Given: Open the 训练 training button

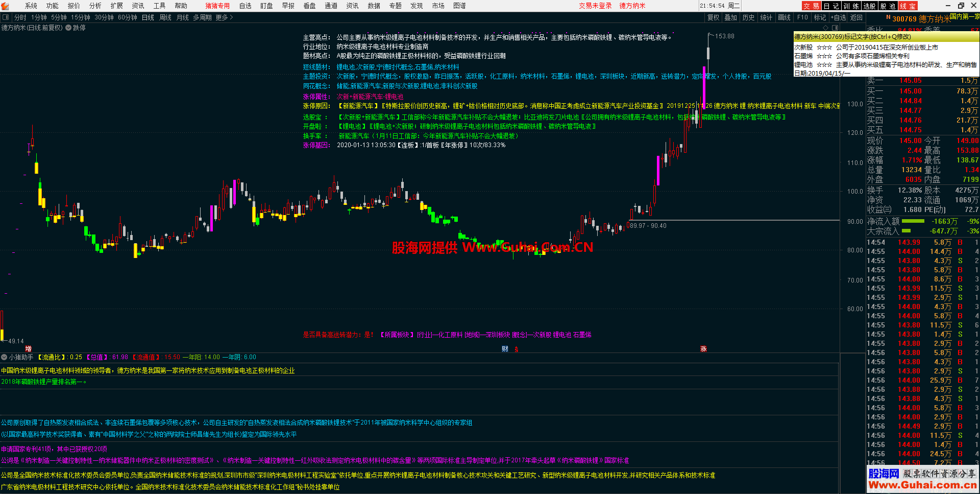Looking at the screenshot, I should click(x=851, y=6).
